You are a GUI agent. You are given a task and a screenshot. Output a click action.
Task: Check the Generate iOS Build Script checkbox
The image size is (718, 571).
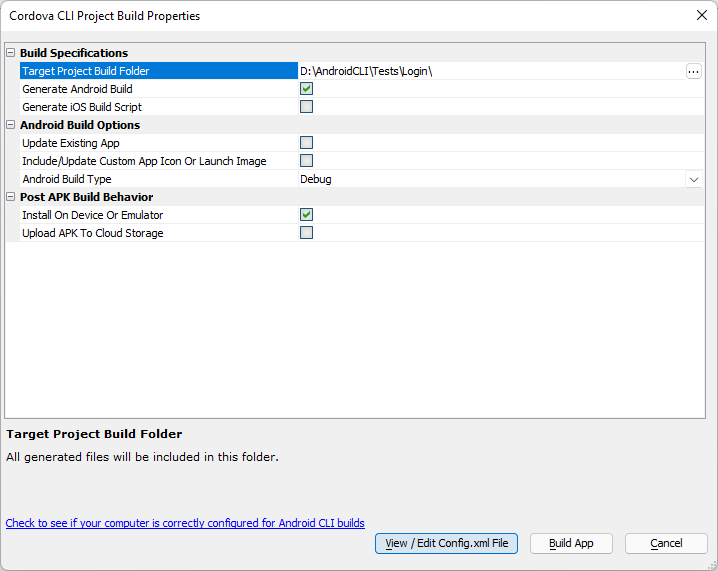pyautogui.click(x=306, y=107)
